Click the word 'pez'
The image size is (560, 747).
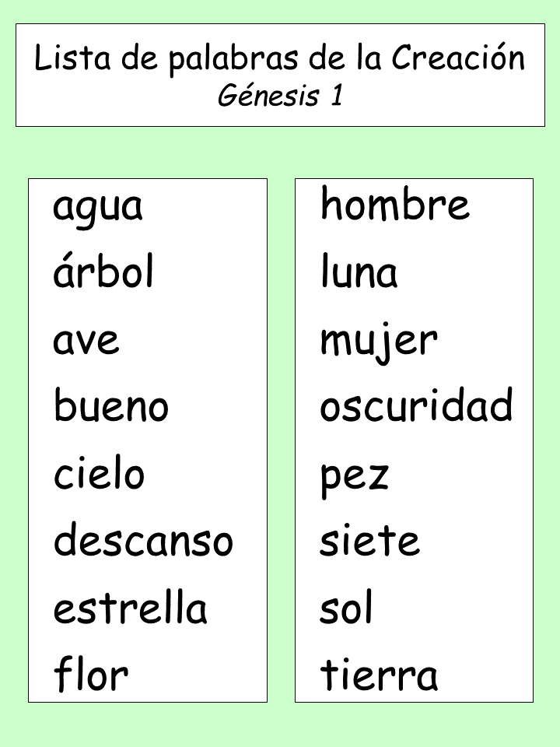click(355, 479)
